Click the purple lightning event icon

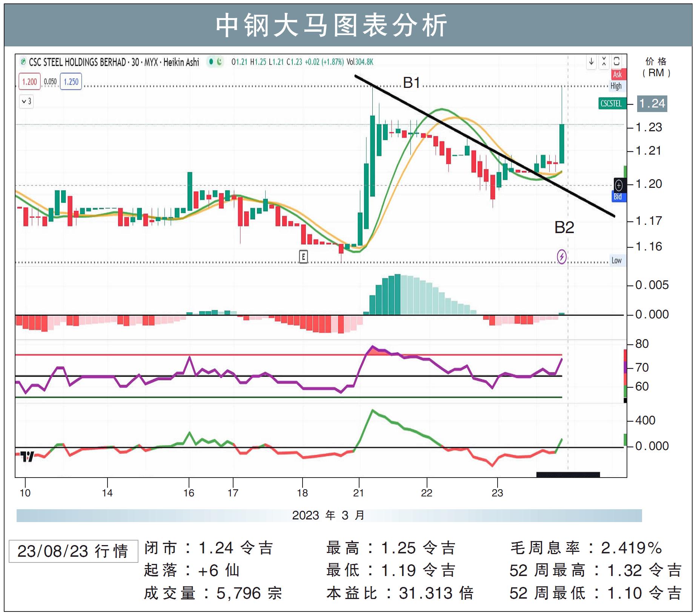[562, 257]
